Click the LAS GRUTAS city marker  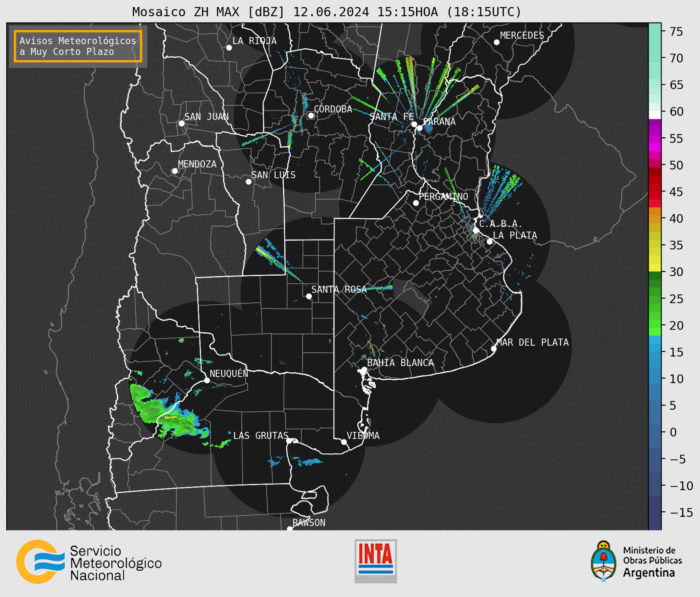pyautogui.click(x=289, y=441)
